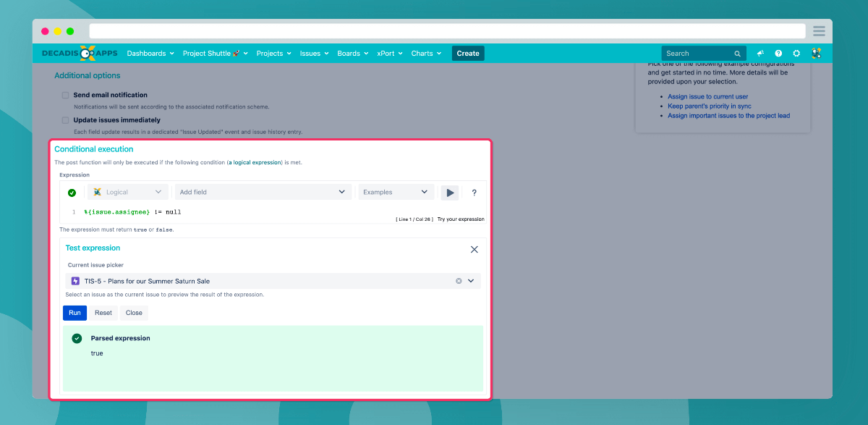Close the Test expression panel with X
The image size is (868, 425).
(x=475, y=249)
